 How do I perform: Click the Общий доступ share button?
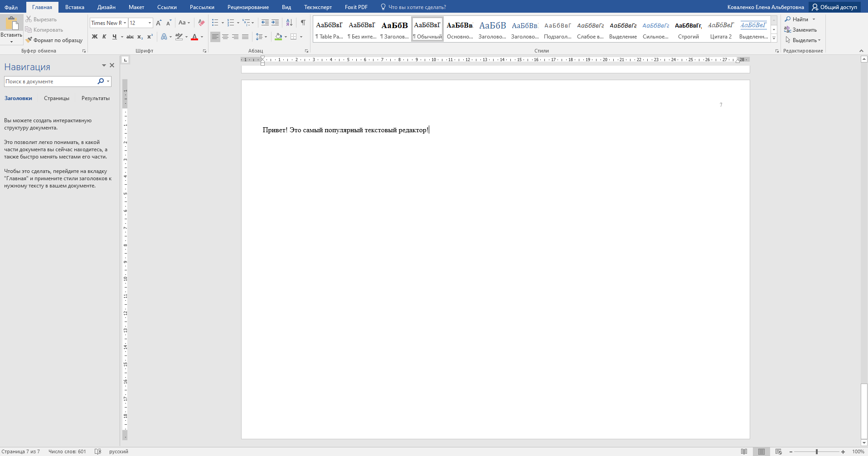[834, 7]
